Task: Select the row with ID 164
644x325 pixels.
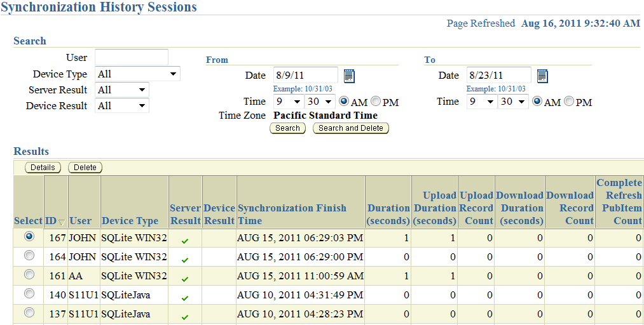Action: click(29, 255)
